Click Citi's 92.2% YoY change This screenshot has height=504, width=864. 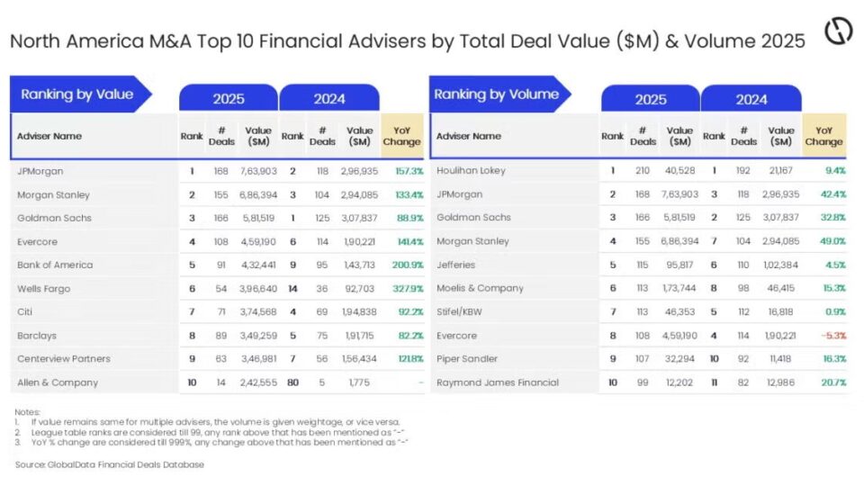pyautogui.click(x=410, y=311)
